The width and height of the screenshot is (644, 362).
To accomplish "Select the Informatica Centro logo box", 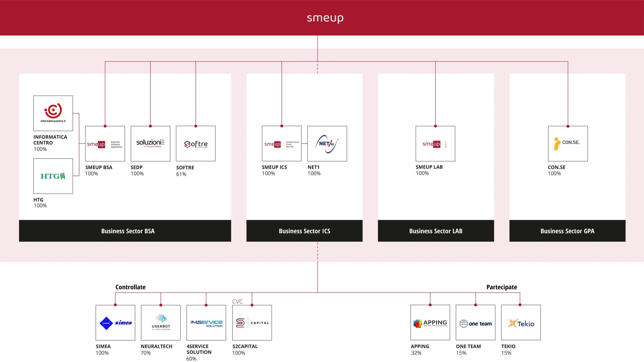I will [x=53, y=113].
